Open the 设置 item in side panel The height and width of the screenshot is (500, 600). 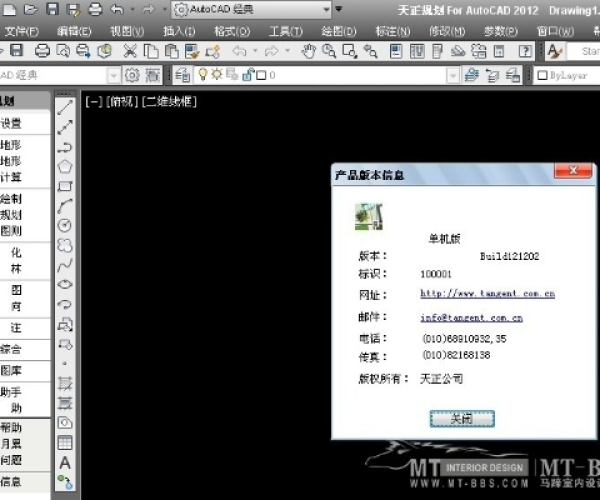[11, 123]
